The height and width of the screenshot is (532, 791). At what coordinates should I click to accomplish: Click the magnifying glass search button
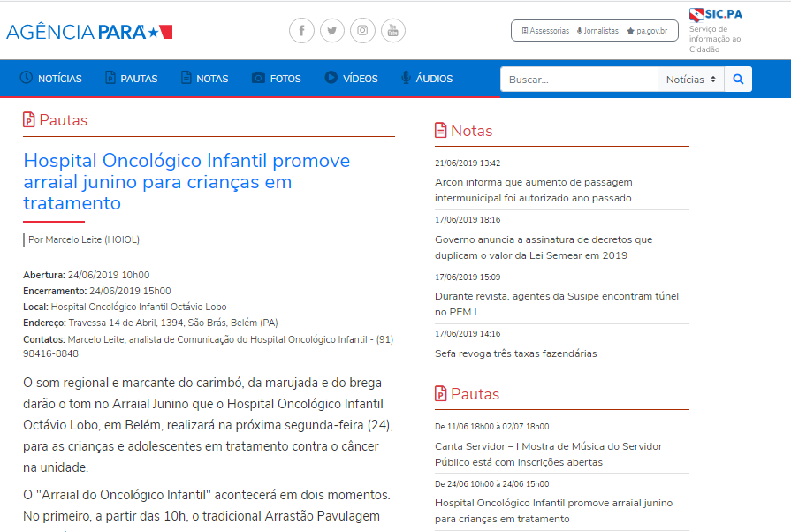coord(738,80)
